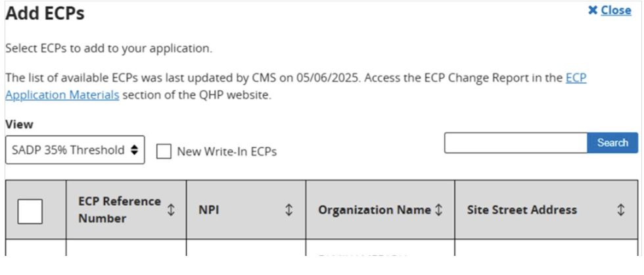Click the sort arrows beside Organization Name
This screenshot has width=644, height=275.
(438, 210)
